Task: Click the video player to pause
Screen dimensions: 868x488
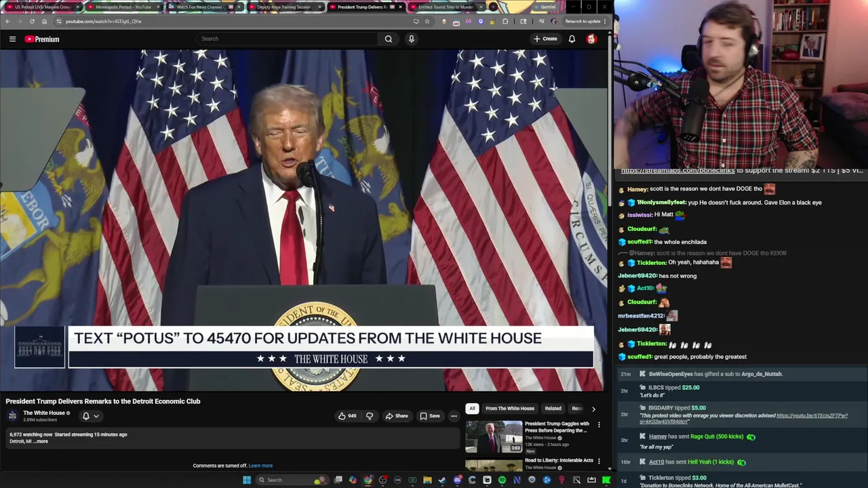Action: pos(304,220)
